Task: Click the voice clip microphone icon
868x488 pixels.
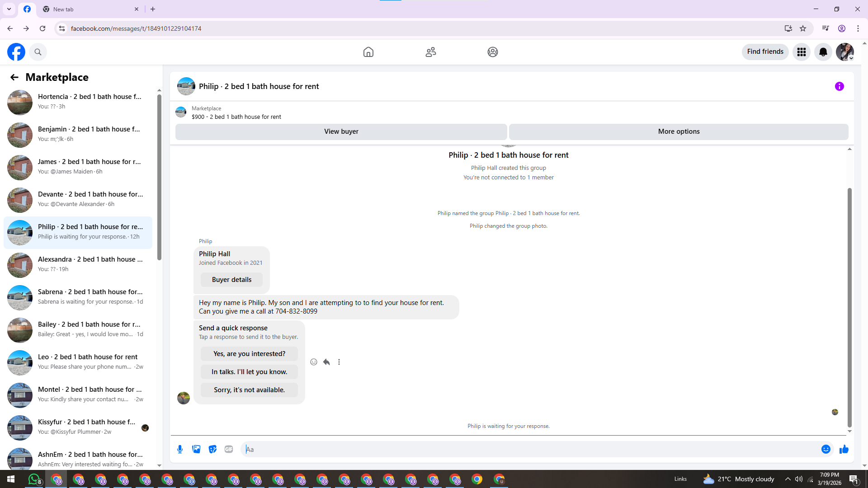Action: pyautogui.click(x=180, y=449)
